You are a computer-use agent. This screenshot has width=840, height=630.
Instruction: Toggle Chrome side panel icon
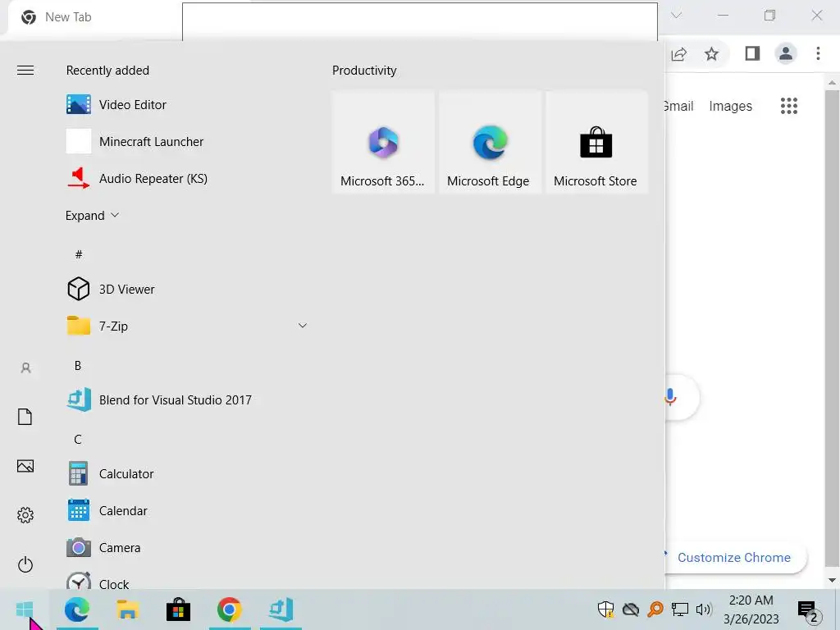(x=752, y=53)
